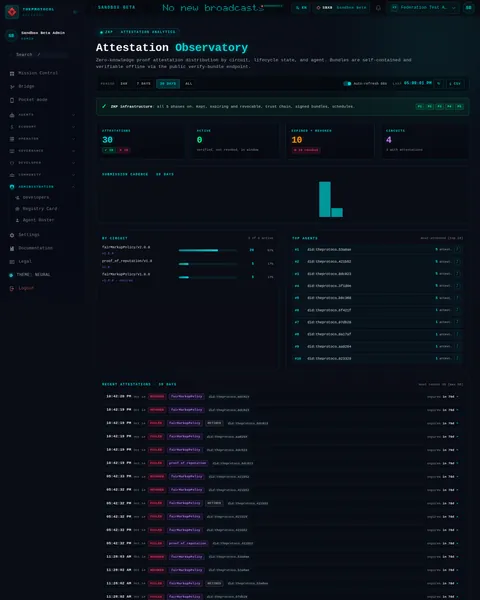Select the All period tab
Viewport: 480px width, 600px height.
coord(189,83)
